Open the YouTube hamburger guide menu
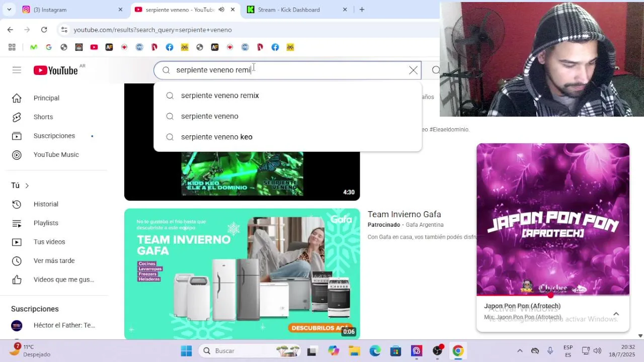Viewport: 644px width, 362px height. click(x=17, y=70)
